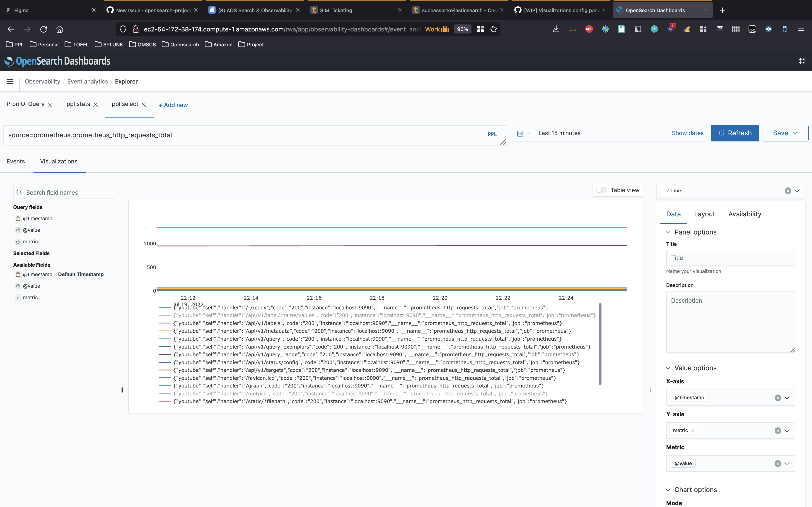Click the OpenSearch Dashboards logo

pyautogui.click(x=57, y=61)
